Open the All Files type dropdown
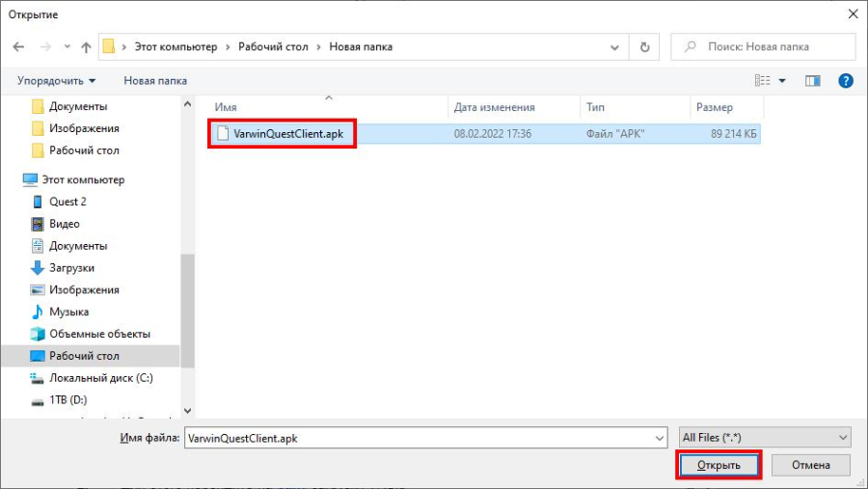868x489 pixels. click(x=765, y=437)
